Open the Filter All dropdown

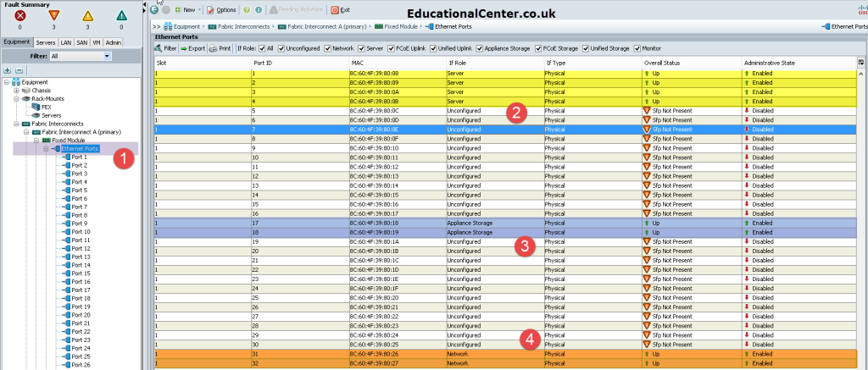(108, 56)
